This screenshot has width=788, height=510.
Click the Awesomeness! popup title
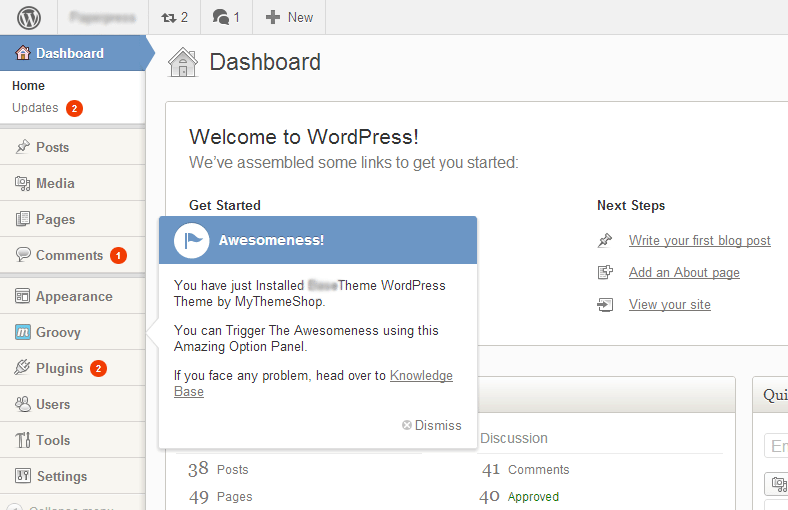pos(271,240)
